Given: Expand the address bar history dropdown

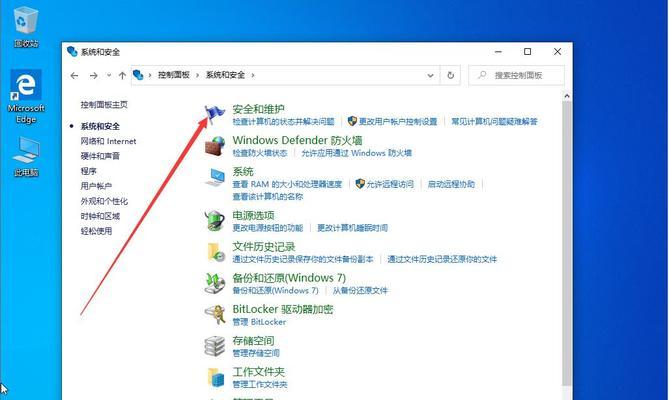Looking at the screenshot, I should click(x=430, y=75).
